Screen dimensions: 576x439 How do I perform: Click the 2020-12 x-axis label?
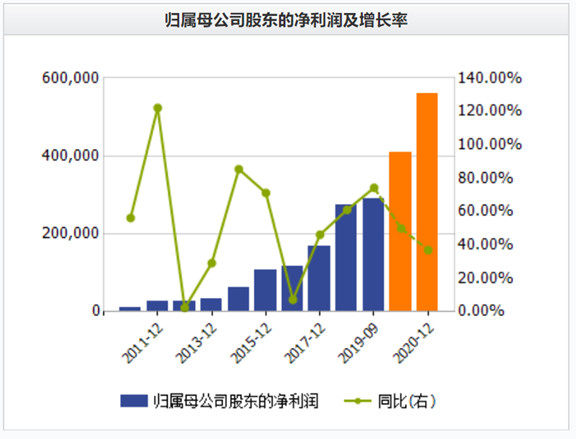414,343
